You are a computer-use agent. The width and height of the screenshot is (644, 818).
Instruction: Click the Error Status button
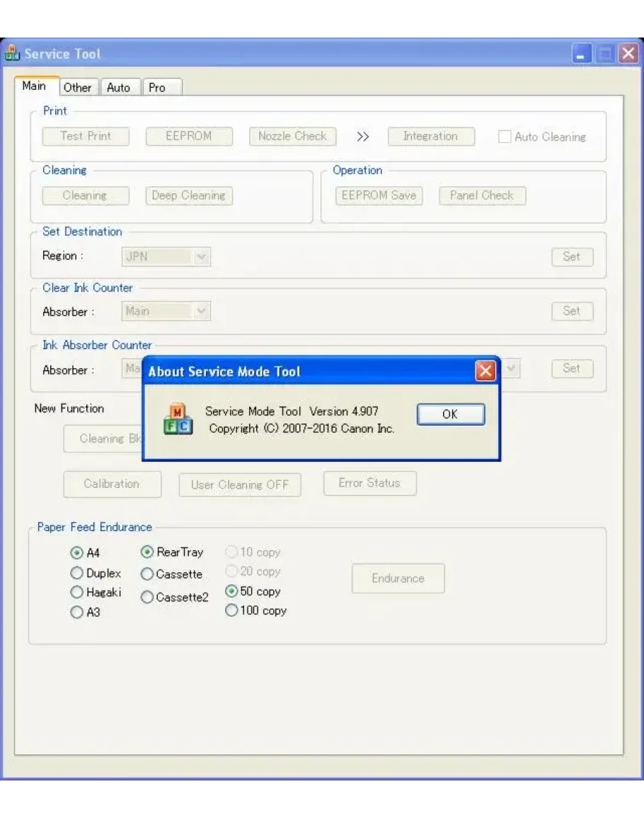(x=369, y=483)
